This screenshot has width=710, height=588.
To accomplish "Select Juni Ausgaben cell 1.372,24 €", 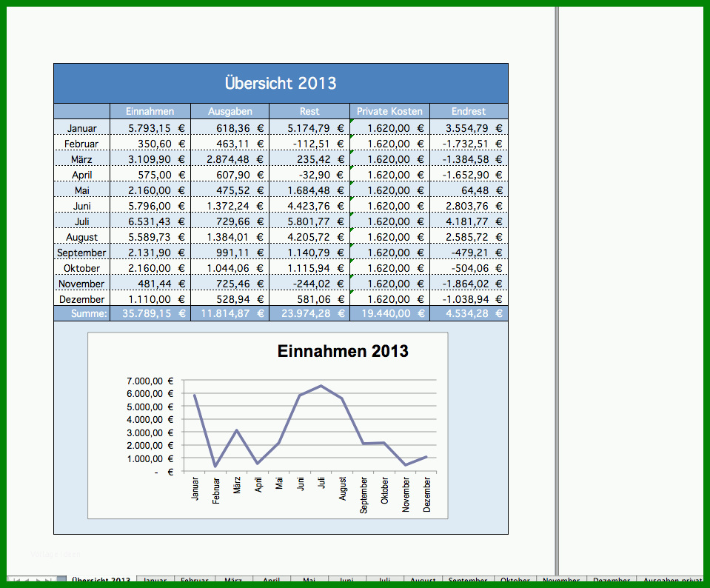I will point(230,206).
